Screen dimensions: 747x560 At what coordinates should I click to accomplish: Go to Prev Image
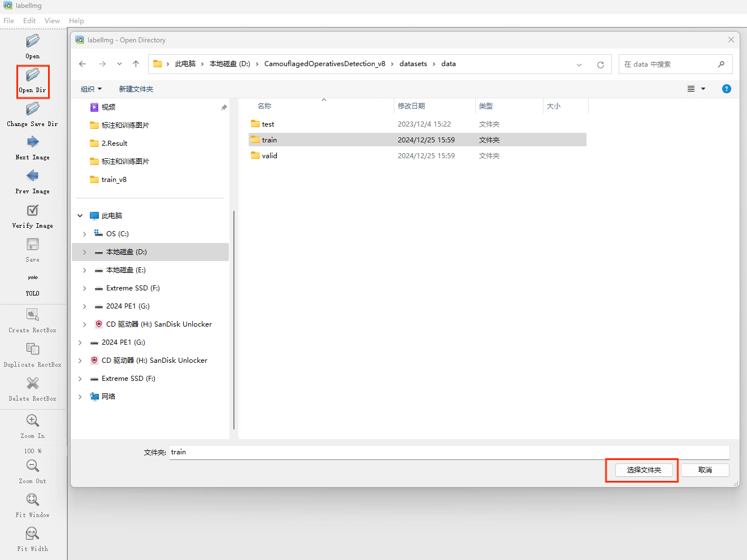(33, 176)
